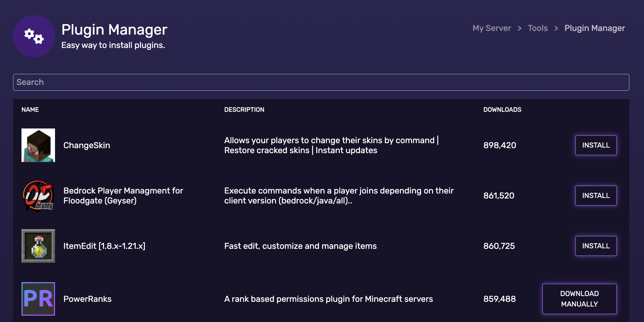The width and height of the screenshot is (644, 322).
Task: Navigate to My Server breadcrumb
Action: (491, 28)
